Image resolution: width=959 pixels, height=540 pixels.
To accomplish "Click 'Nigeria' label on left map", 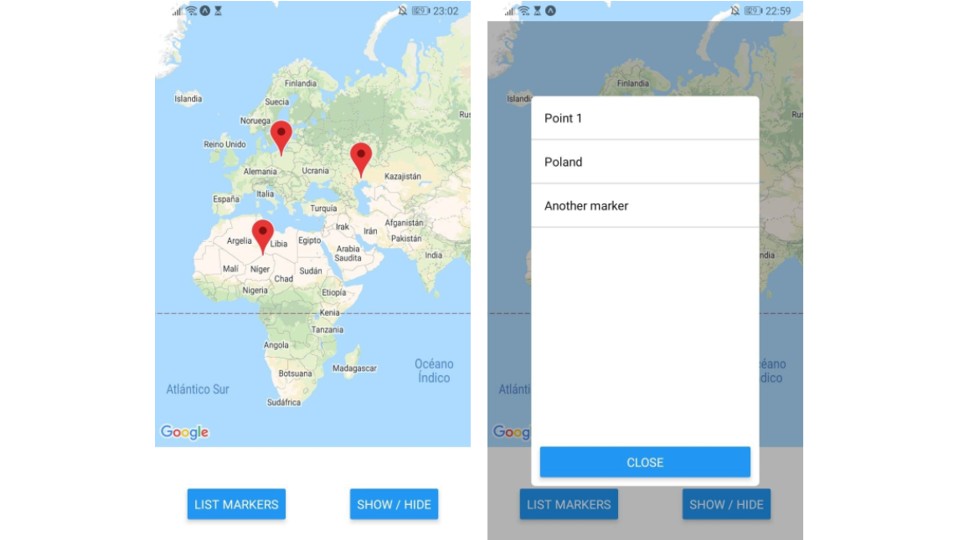I will pyautogui.click(x=255, y=290).
